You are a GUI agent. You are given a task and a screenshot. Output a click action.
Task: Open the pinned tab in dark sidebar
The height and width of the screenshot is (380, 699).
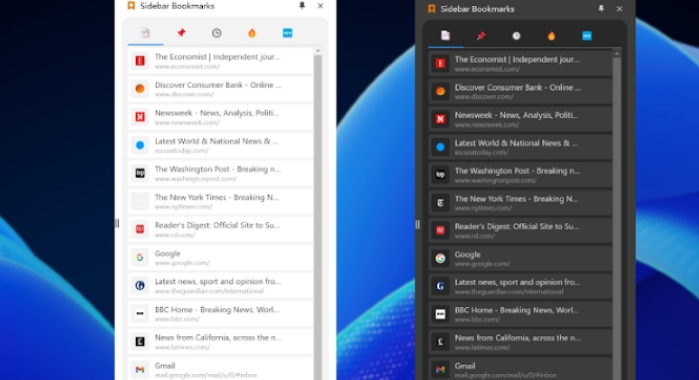pyautogui.click(x=481, y=36)
